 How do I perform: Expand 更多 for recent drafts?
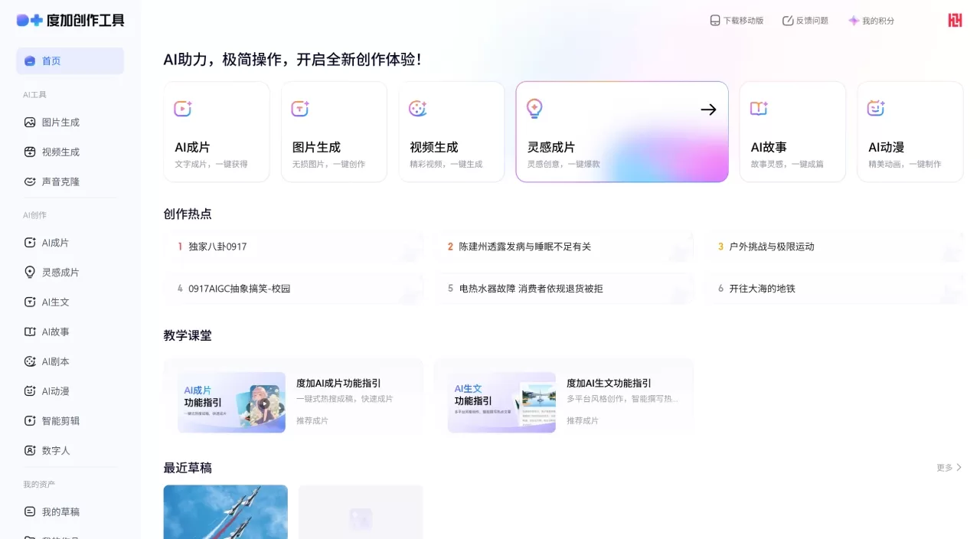coord(949,467)
